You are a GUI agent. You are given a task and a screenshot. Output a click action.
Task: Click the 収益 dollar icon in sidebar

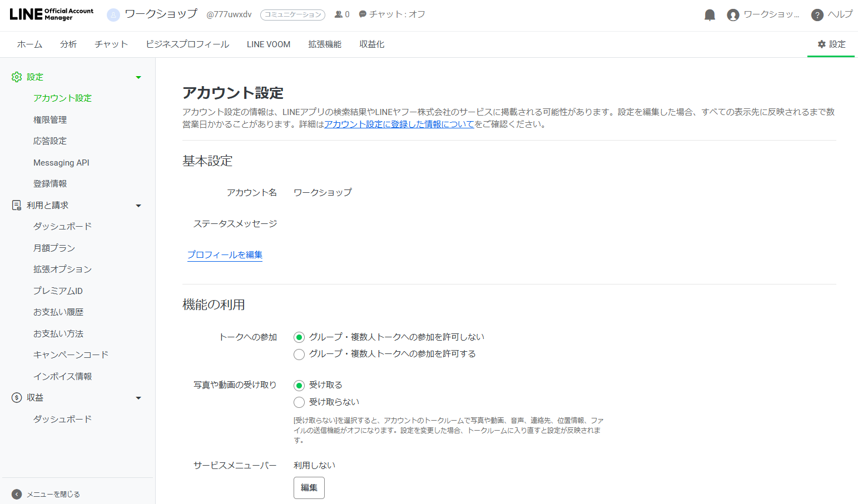[16, 397]
